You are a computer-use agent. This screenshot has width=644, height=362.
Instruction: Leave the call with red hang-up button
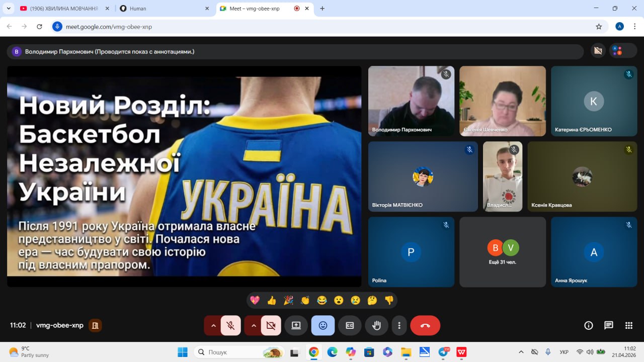[425, 326]
